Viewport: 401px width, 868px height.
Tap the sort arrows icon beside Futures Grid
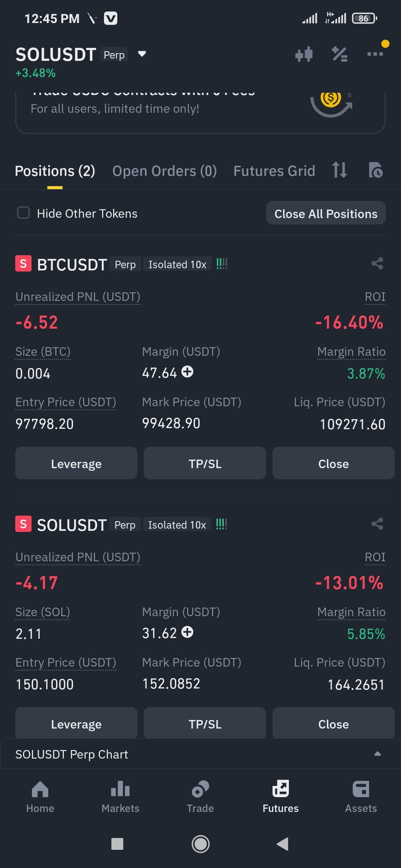click(339, 170)
